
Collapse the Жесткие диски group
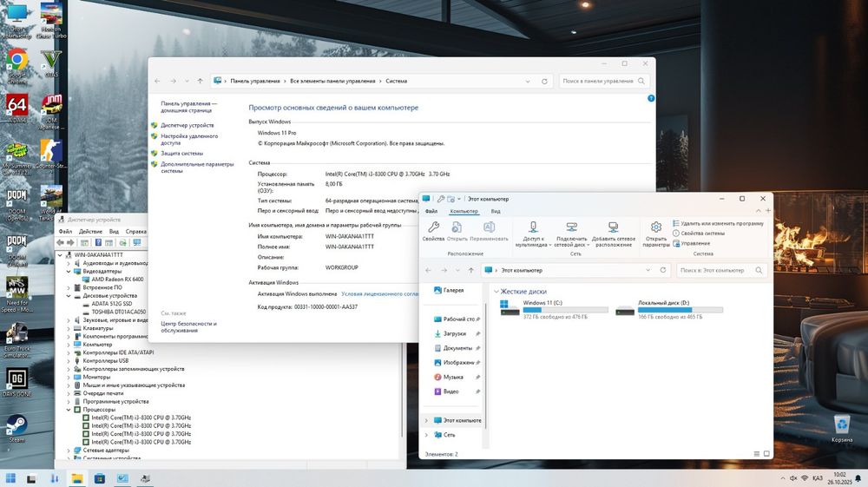tap(496, 292)
